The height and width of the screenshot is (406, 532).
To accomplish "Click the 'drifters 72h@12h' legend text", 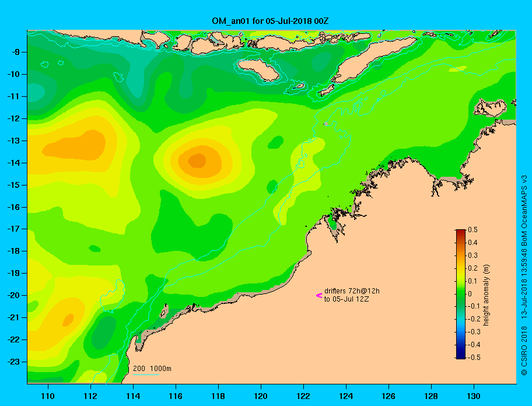I will [x=352, y=291].
